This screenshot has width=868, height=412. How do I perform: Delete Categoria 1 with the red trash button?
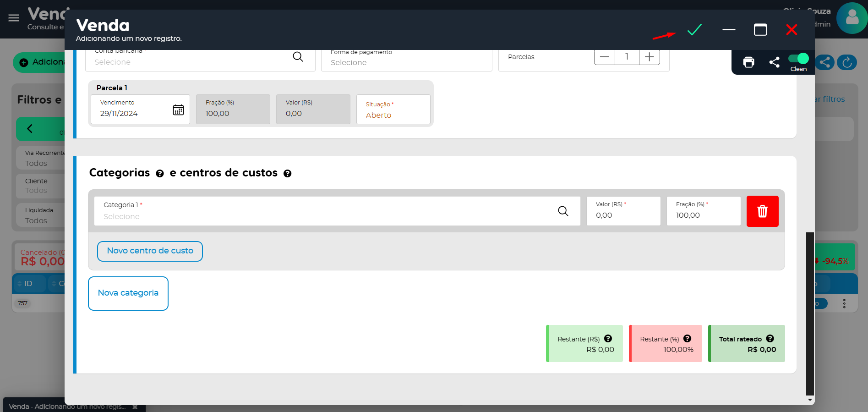pyautogui.click(x=762, y=211)
